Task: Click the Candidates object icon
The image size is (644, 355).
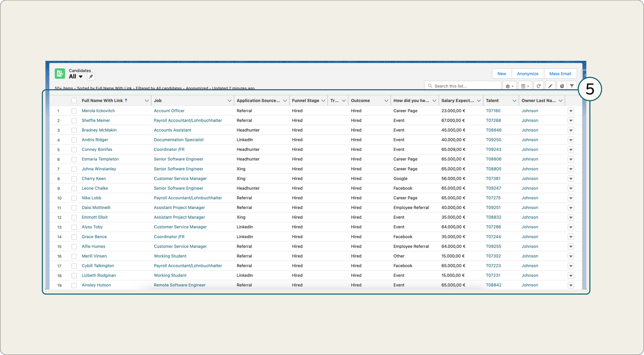Action: (60, 73)
